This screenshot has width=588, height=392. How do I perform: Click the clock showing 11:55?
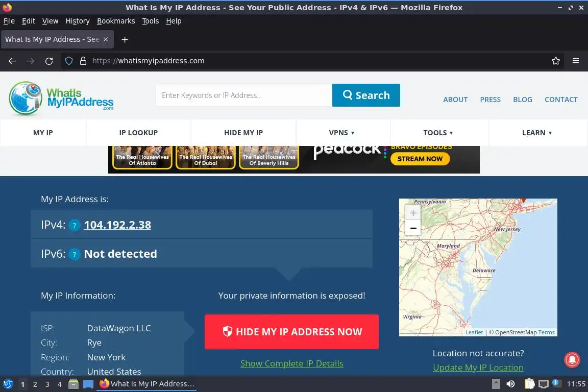click(x=576, y=384)
